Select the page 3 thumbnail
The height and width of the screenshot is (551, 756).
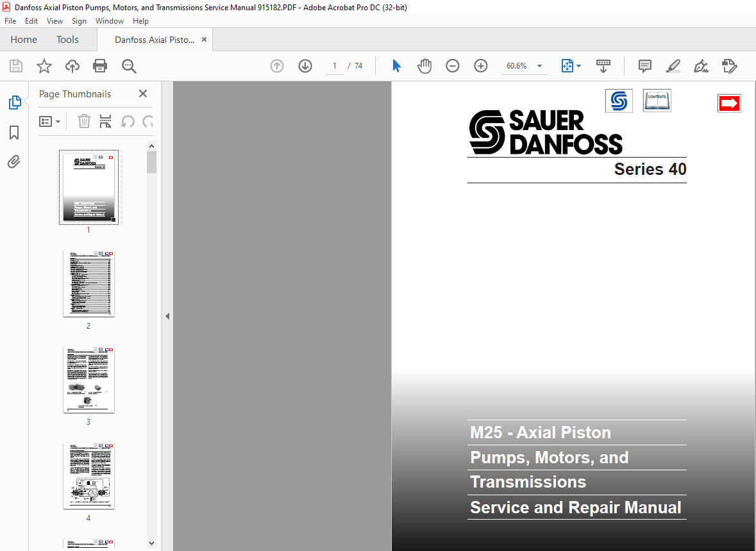point(88,379)
